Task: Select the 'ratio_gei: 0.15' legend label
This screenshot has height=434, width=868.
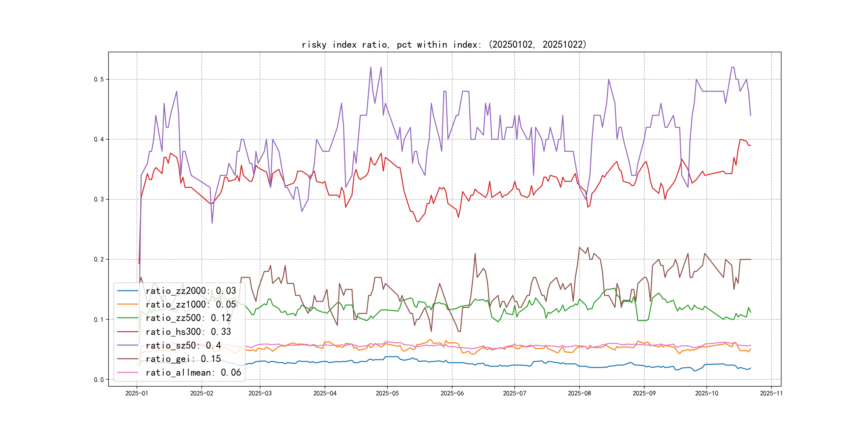Action: point(183,359)
